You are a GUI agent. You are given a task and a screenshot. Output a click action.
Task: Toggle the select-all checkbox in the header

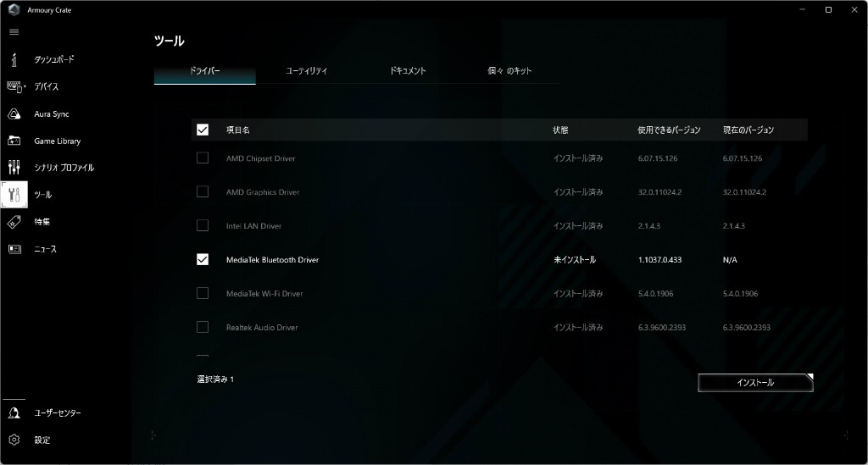click(203, 130)
